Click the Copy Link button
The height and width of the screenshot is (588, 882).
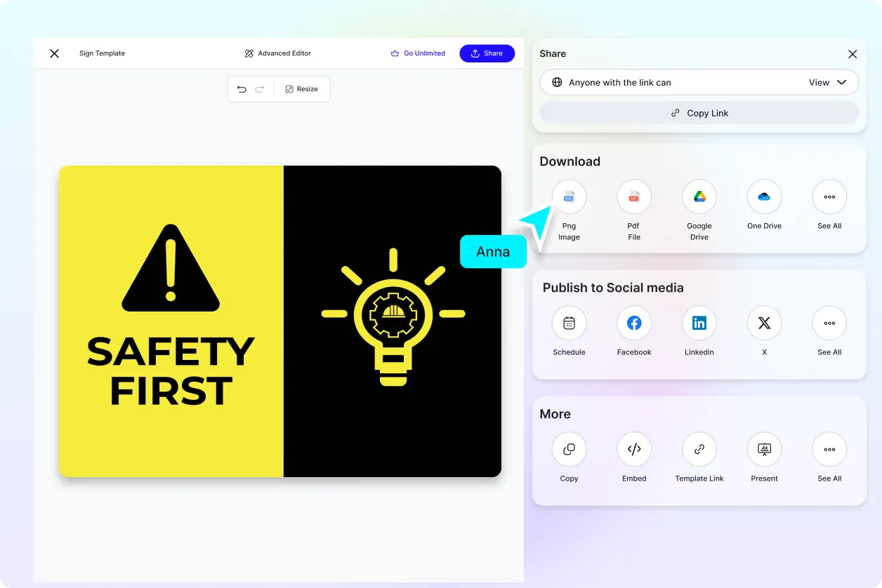click(x=699, y=113)
